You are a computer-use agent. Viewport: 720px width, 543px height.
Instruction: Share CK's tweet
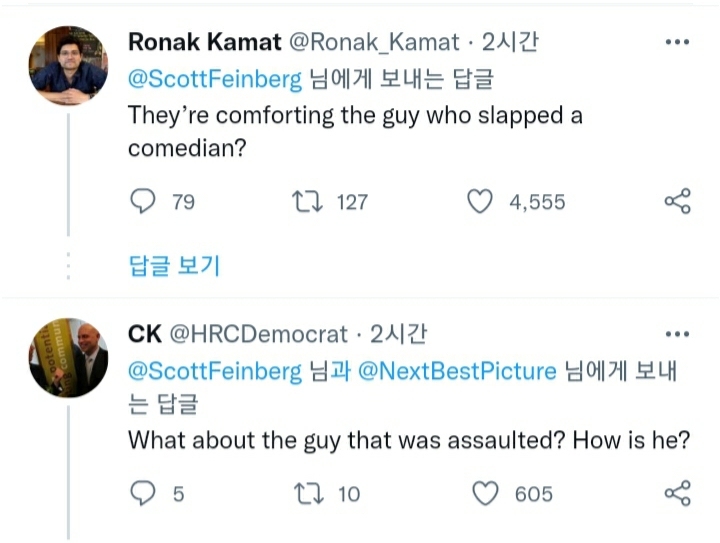(x=677, y=493)
